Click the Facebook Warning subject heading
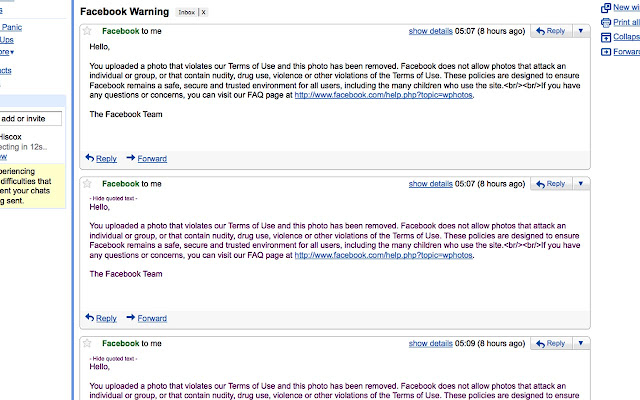The image size is (640, 400). pyautogui.click(x=124, y=12)
